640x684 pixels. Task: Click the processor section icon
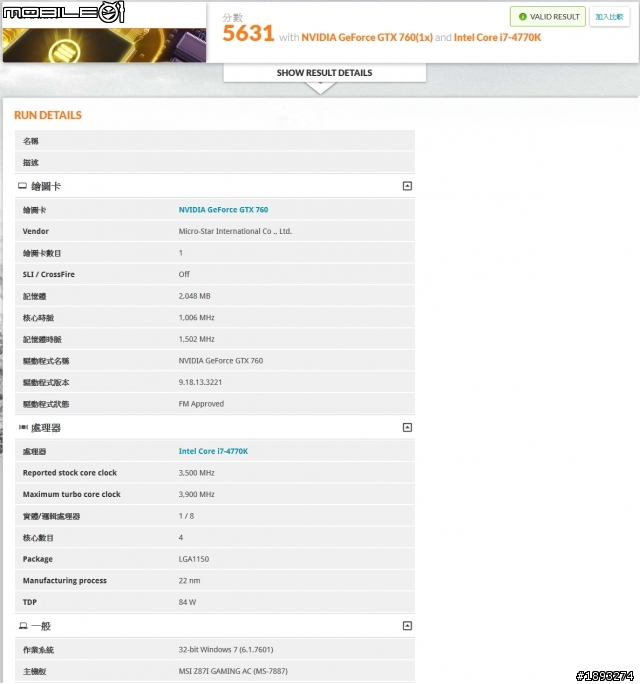[x=23, y=428]
